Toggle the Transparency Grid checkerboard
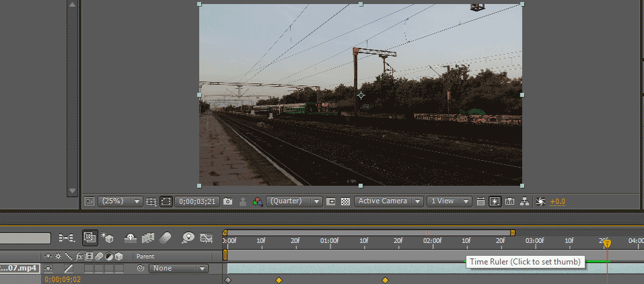The image size is (644, 284). [345, 201]
